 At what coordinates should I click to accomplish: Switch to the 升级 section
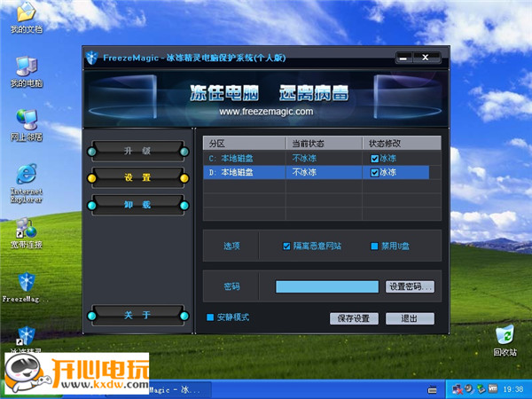click(137, 150)
